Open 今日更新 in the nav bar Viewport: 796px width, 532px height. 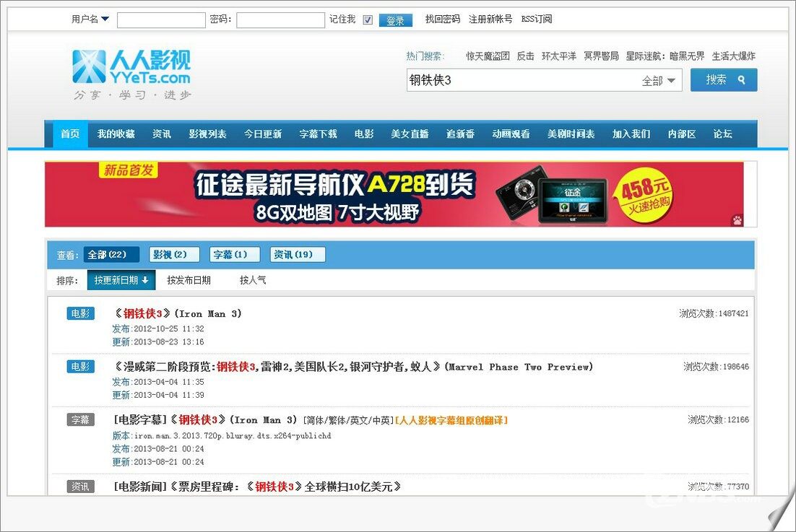(262, 134)
